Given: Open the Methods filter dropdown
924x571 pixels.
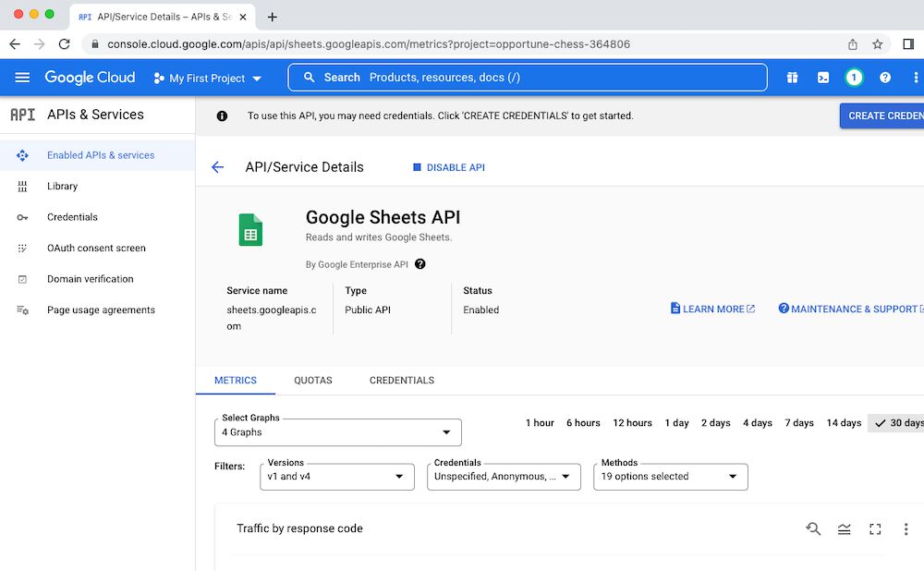Looking at the screenshot, I should [x=670, y=477].
